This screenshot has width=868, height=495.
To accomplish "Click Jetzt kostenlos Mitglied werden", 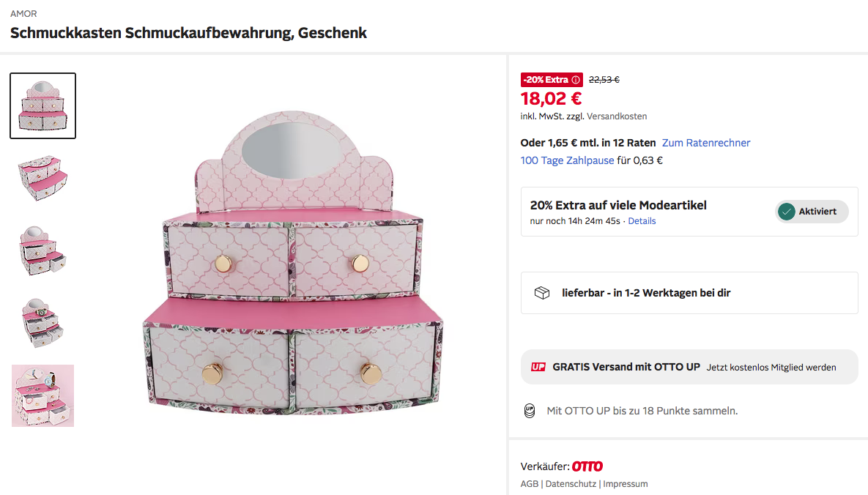I will pyautogui.click(x=771, y=368).
